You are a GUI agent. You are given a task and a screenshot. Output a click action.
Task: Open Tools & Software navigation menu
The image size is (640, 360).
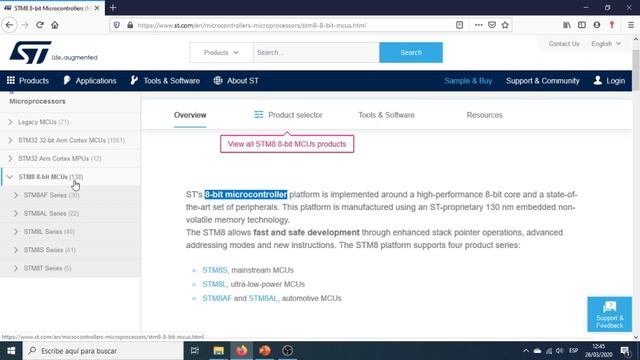tap(165, 81)
